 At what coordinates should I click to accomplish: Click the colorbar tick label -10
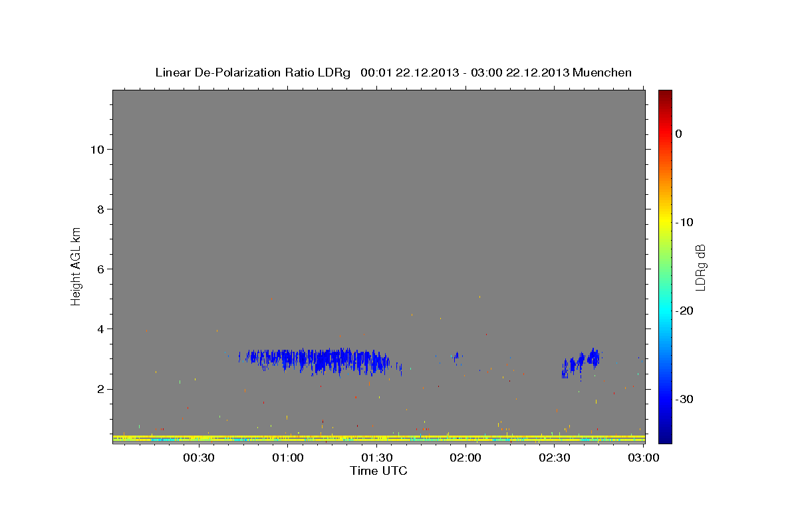[685, 222]
